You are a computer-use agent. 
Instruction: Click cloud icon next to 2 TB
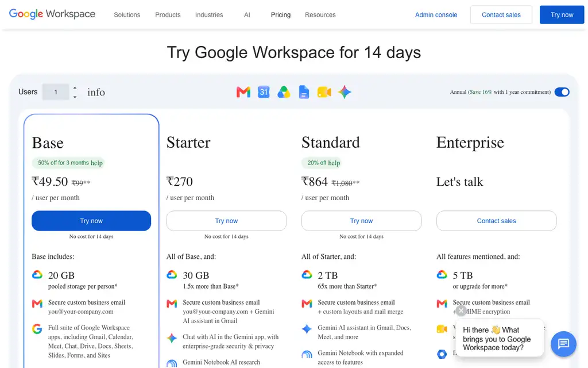click(307, 274)
